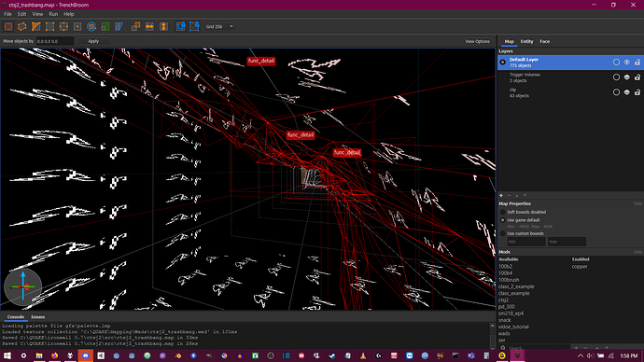This screenshot has width=644, height=362.
Task: Lock the Default Layer
Action: tap(637, 63)
